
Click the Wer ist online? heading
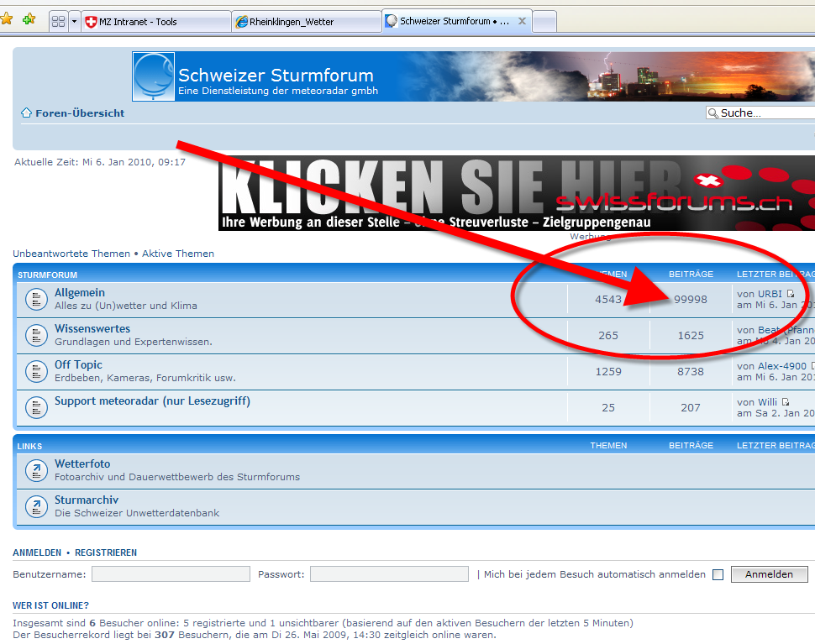tap(51, 605)
